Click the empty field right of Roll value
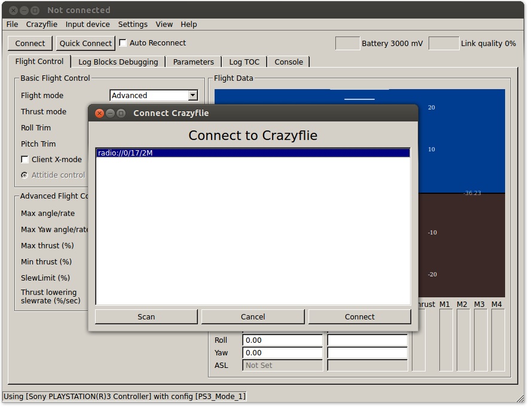This screenshot has width=532, height=411. click(x=368, y=340)
